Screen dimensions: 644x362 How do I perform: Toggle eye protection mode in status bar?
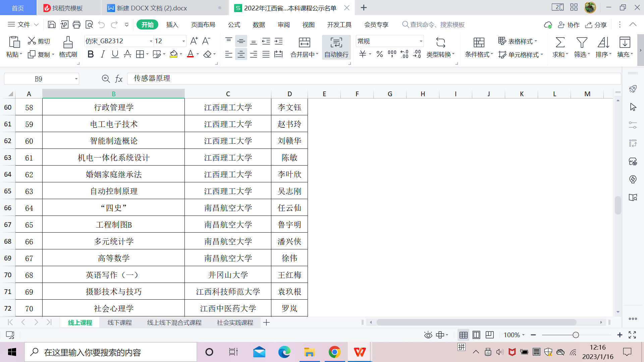tap(428, 335)
